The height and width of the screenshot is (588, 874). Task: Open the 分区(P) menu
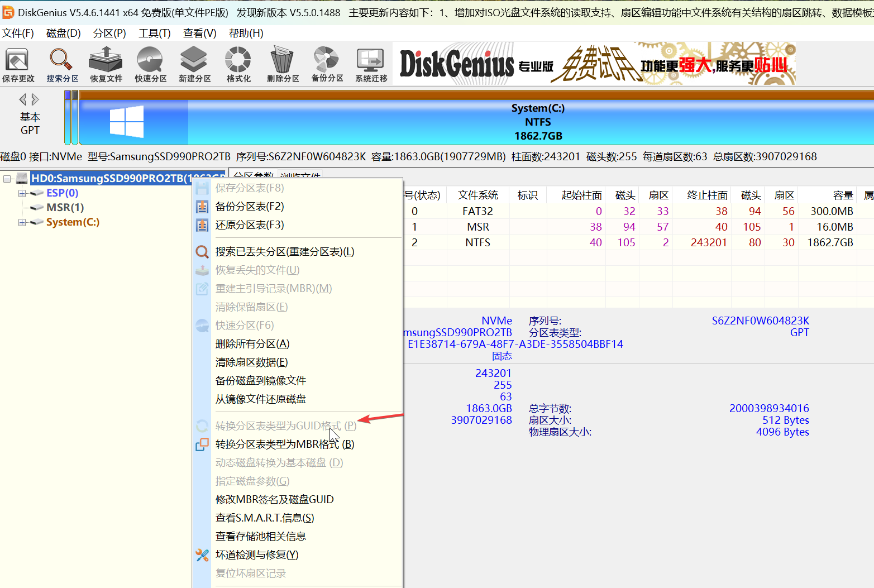tap(109, 34)
